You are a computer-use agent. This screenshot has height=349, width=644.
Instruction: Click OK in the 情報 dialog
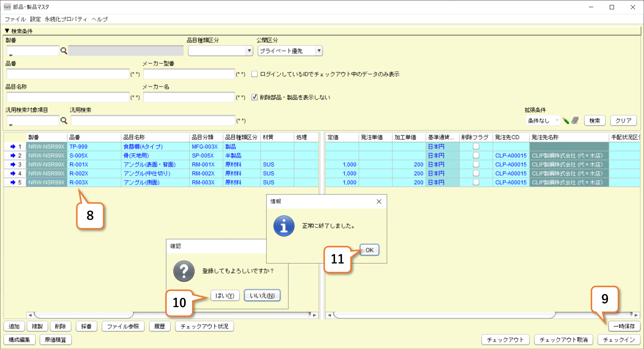[x=369, y=250]
